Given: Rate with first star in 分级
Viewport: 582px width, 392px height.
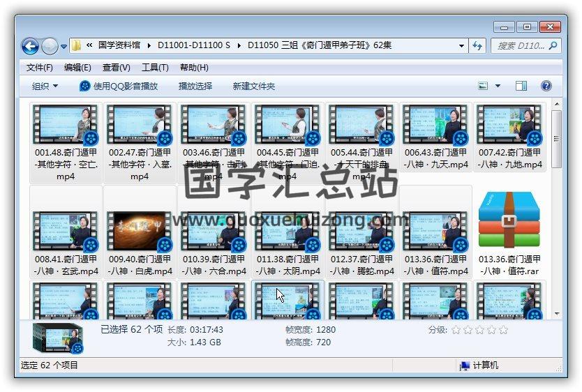Looking at the screenshot, I should pos(456,330).
